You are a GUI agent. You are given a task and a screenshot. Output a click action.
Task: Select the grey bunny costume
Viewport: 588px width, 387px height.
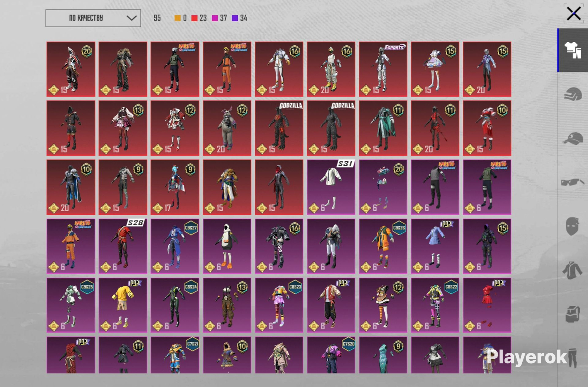pyautogui.click(x=227, y=128)
